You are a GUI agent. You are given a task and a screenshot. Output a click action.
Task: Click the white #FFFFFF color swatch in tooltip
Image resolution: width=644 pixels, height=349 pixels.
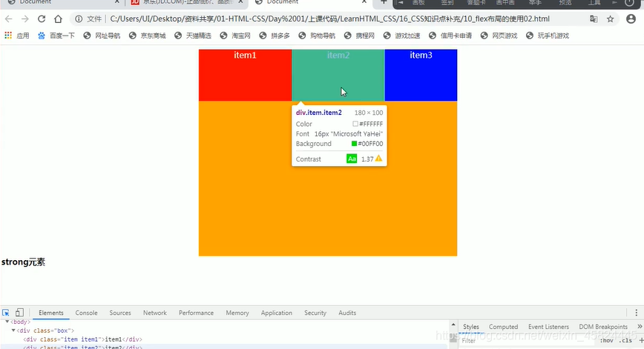tap(355, 124)
